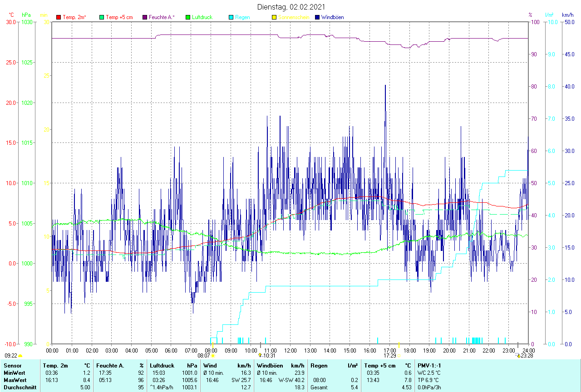This screenshot has height=392, width=581.
Task: Click the 1030 hPa axis label
Action: pos(26,22)
